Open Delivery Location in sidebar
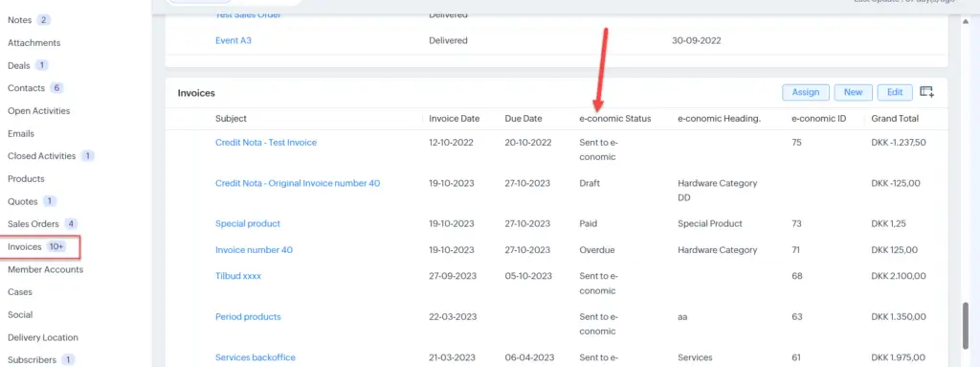This screenshot has height=367, width=980. click(42, 337)
